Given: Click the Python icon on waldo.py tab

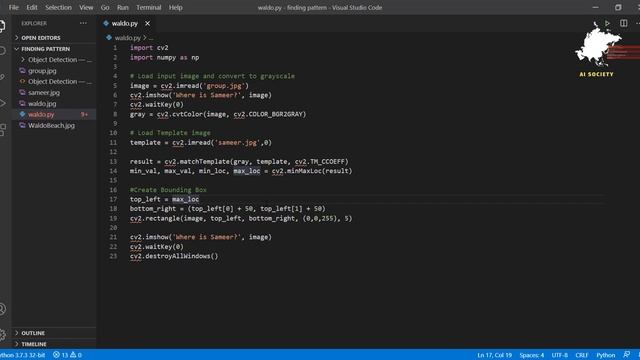Looking at the screenshot, I should (x=106, y=23).
